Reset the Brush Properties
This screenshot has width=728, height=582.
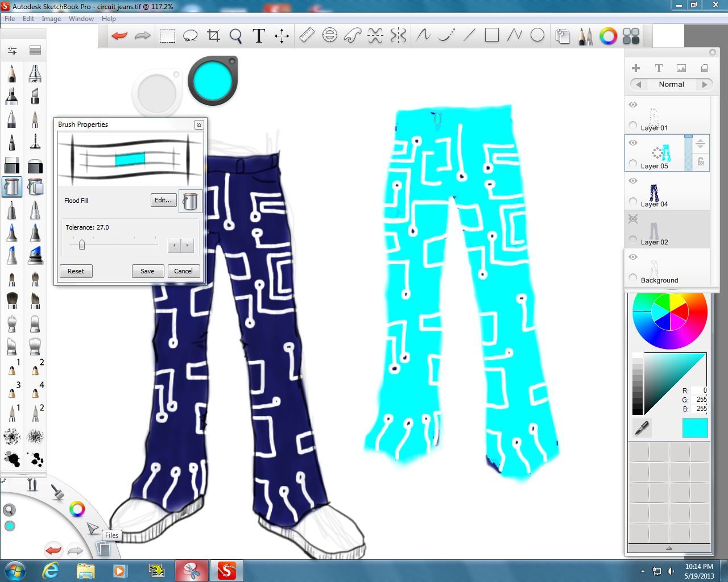pos(76,271)
